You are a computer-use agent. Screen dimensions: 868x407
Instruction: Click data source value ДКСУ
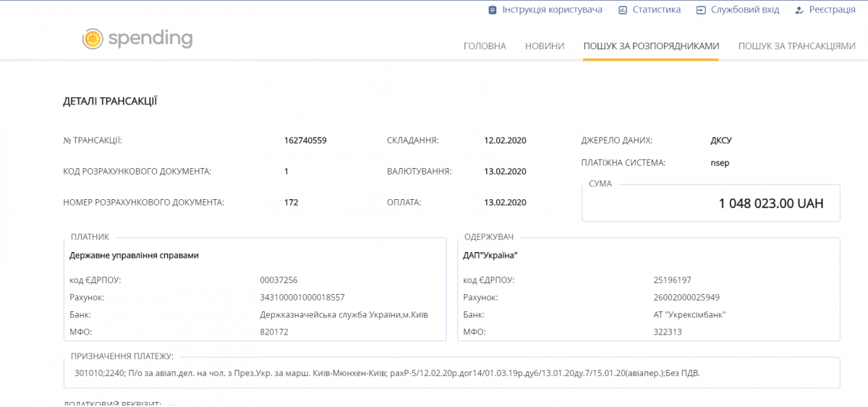[x=721, y=140]
